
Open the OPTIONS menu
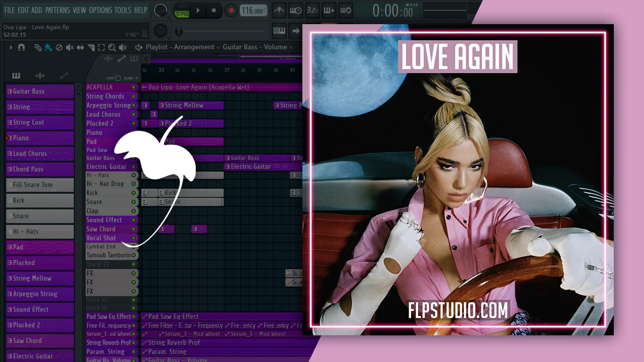[101, 10]
